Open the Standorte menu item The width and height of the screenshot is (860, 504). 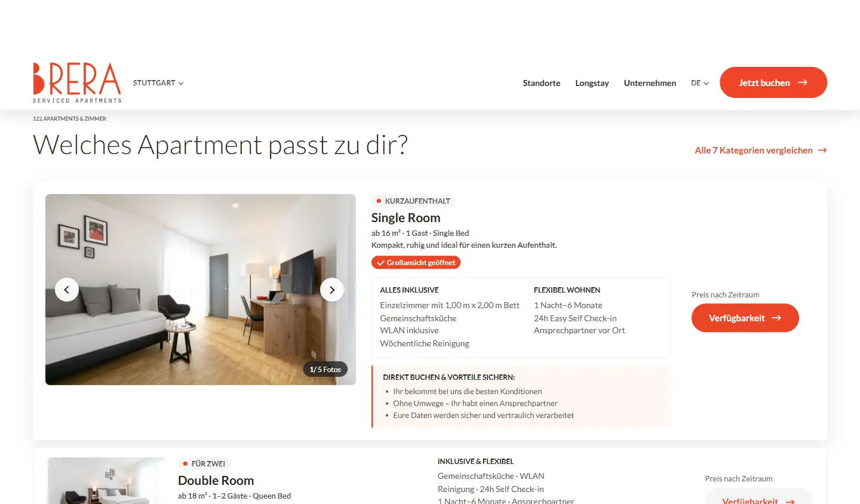tap(542, 83)
